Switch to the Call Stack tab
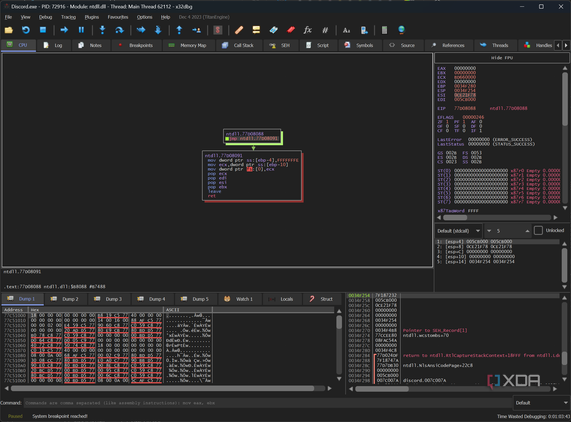Screen dimensions: 571x422 (x=238, y=45)
